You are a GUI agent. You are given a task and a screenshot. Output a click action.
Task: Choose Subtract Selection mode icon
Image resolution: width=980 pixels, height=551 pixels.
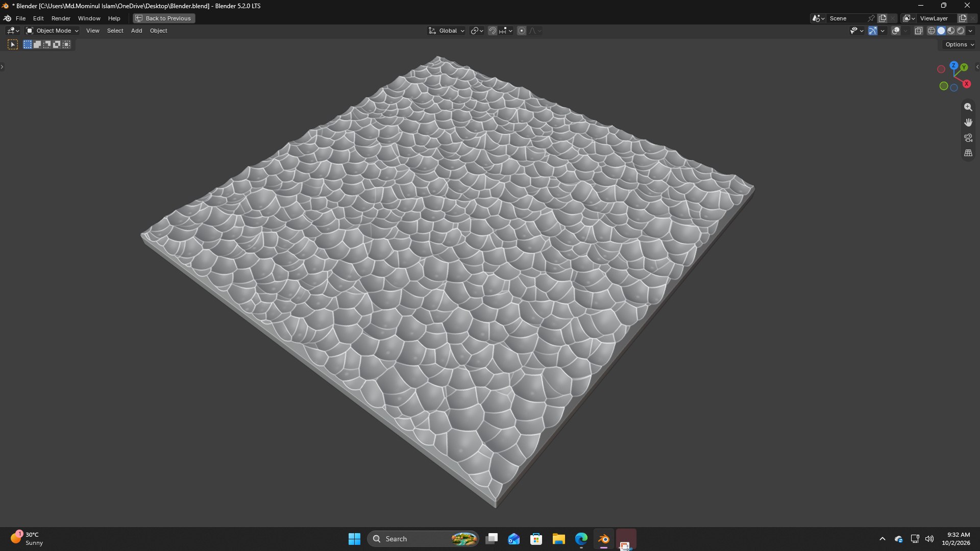[x=47, y=45]
